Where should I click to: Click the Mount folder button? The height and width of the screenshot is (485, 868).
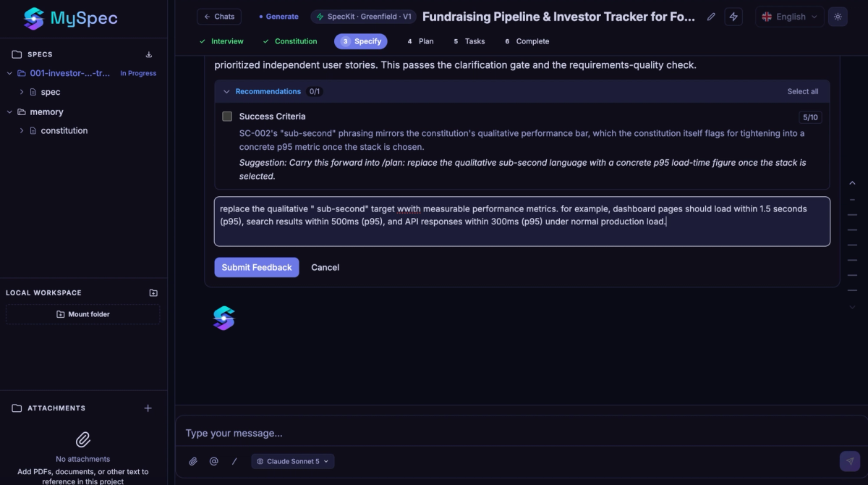[83, 314]
